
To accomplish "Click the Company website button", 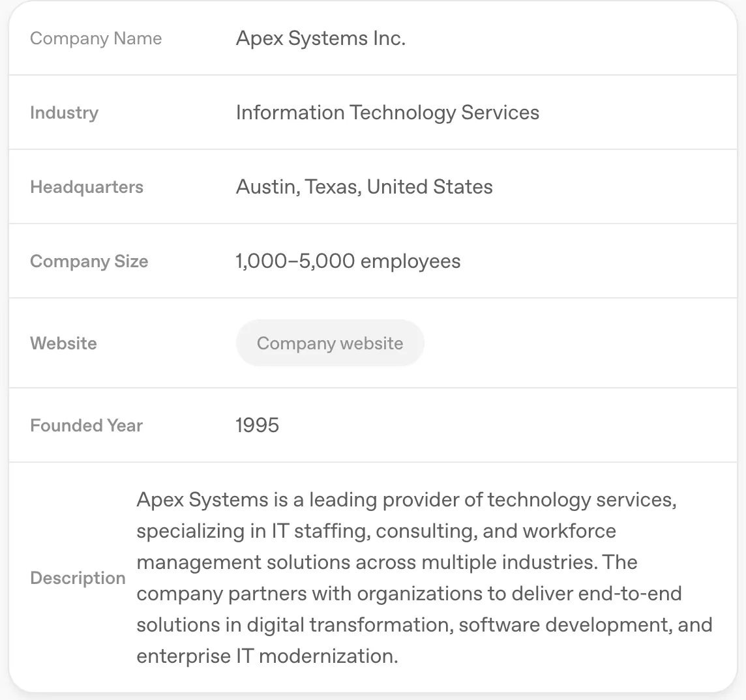I will pos(330,343).
